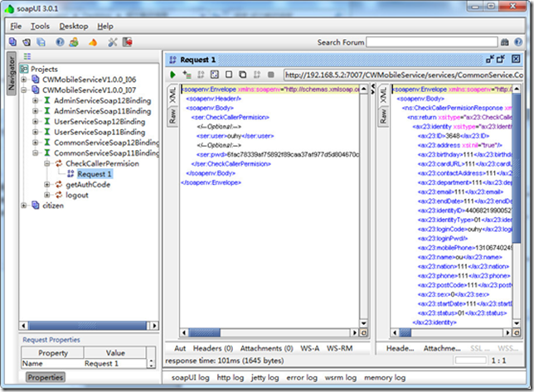Click the citizen project icon

(x=36, y=206)
